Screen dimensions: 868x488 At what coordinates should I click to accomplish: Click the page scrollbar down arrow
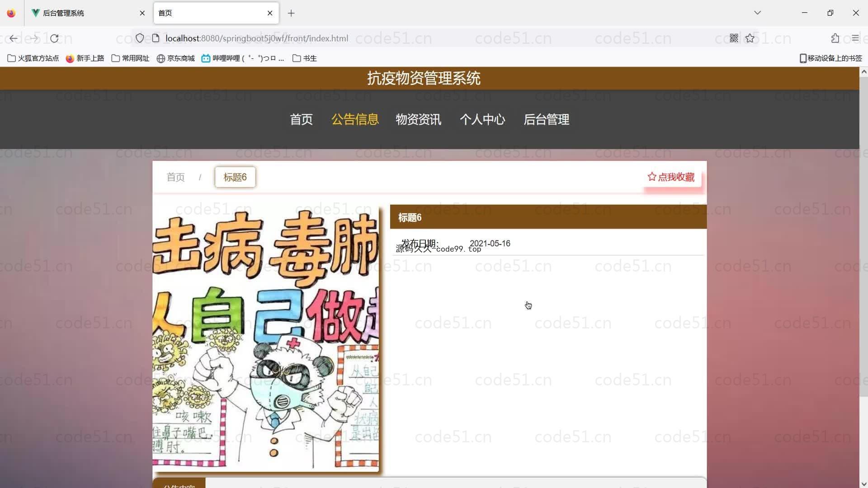(x=863, y=484)
